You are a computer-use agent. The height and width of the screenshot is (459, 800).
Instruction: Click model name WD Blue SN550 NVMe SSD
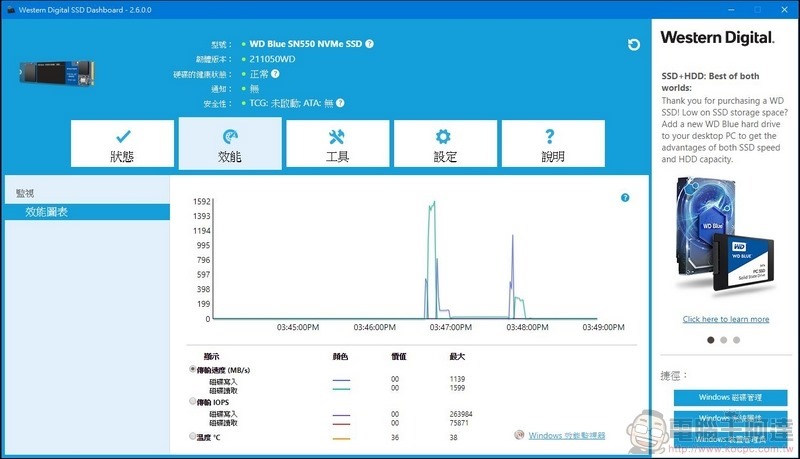point(306,44)
